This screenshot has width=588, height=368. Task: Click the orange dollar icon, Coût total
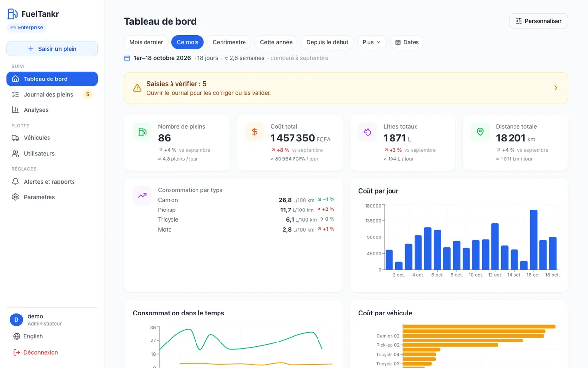(x=255, y=132)
